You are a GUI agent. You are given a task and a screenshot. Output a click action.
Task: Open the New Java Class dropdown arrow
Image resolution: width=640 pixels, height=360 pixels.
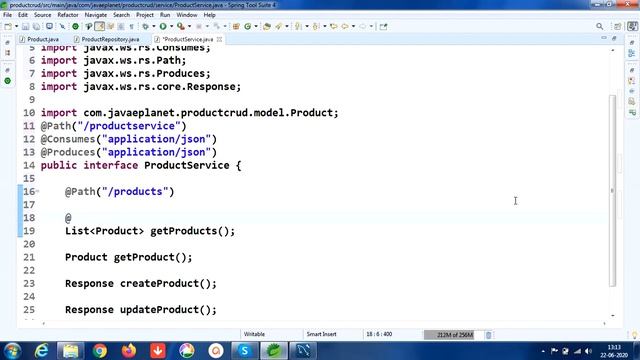click(x=256, y=27)
